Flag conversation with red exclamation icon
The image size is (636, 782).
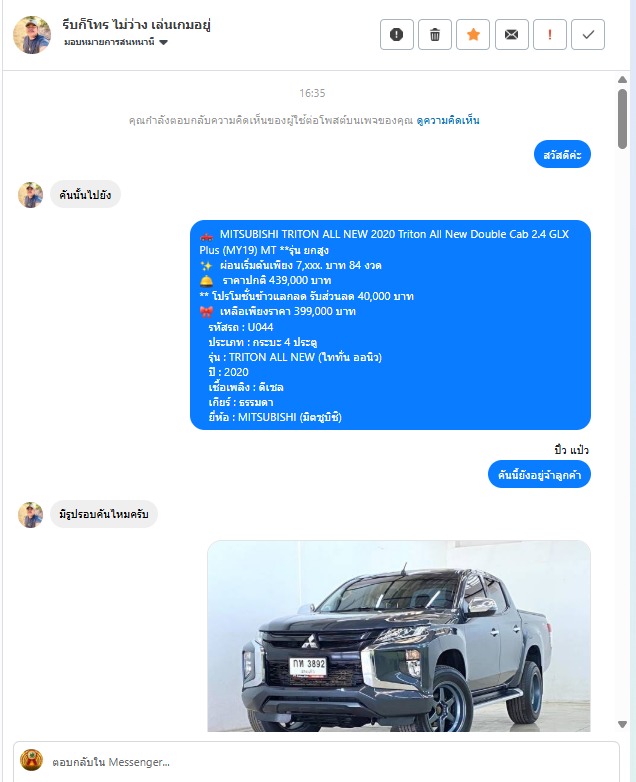pyautogui.click(x=550, y=34)
